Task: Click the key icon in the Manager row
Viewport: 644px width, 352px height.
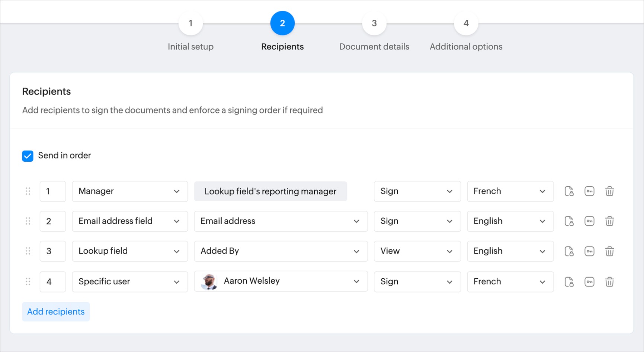Action: [x=589, y=191]
